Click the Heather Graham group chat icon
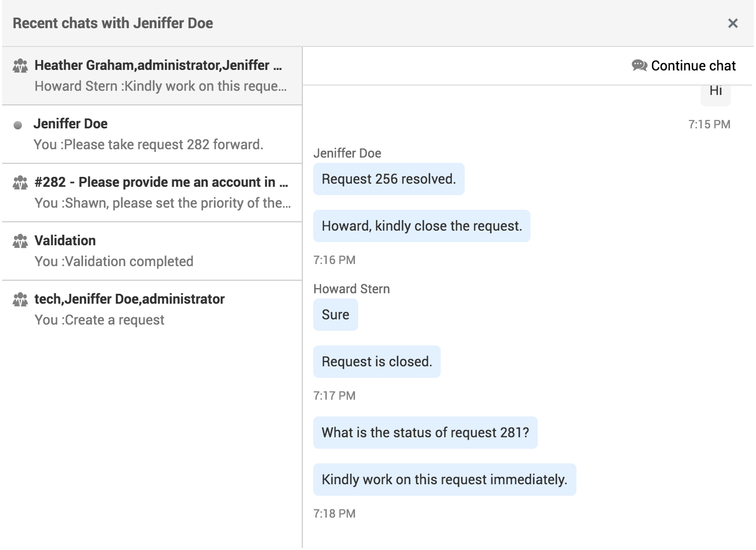The height and width of the screenshot is (550, 756). tap(20, 66)
